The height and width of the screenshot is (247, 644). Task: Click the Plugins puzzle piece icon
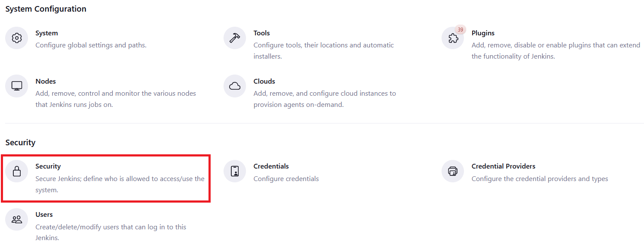(x=453, y=39)
